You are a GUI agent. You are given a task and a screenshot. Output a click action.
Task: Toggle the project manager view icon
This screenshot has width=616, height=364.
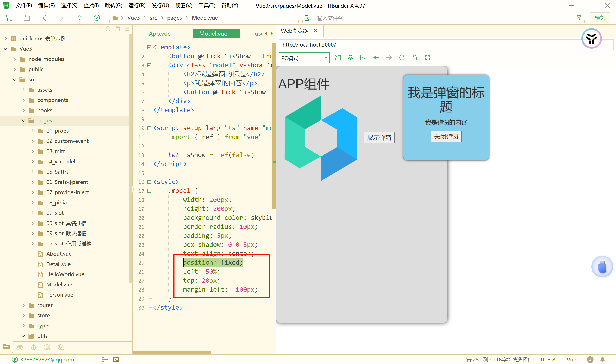point(6,347)
